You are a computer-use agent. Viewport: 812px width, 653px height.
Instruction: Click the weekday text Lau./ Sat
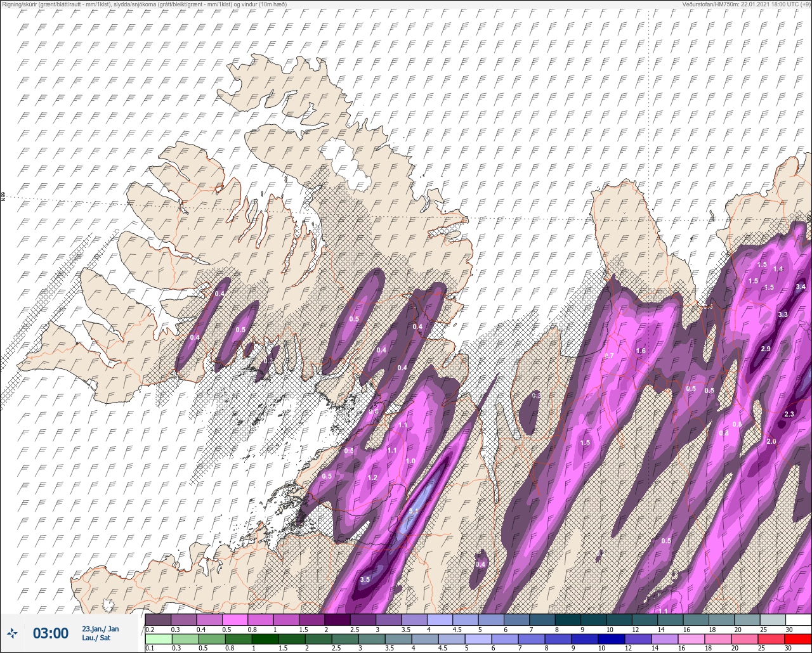96,638
